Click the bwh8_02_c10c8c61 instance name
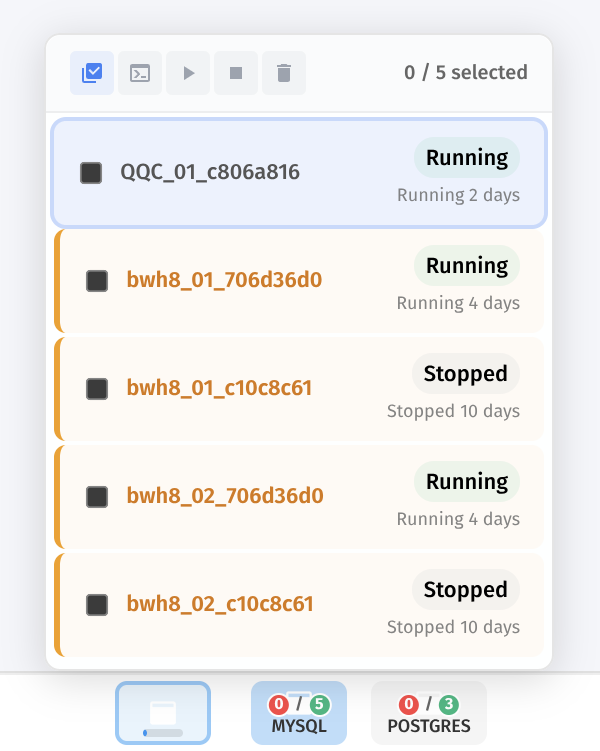The image size is (600, 751). pyautogui.click(x=220, y=604)
